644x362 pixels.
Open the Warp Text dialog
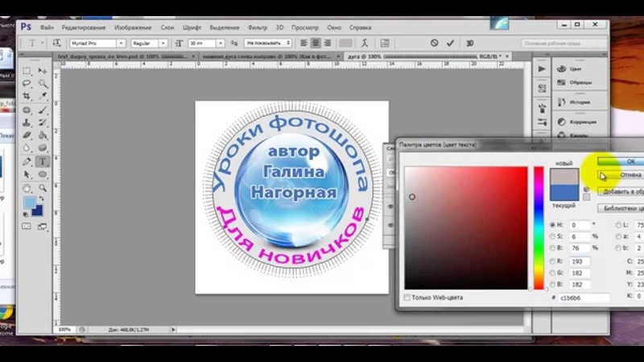[365, 43]
